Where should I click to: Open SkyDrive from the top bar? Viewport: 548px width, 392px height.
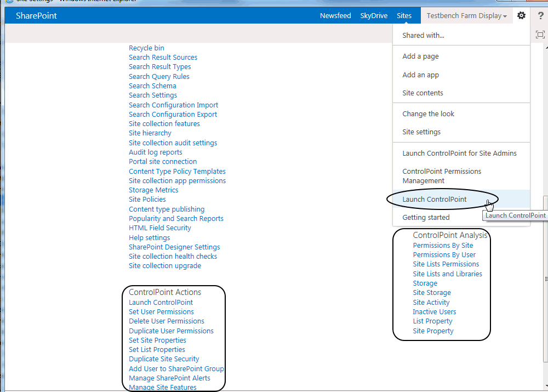click(374, 15)
